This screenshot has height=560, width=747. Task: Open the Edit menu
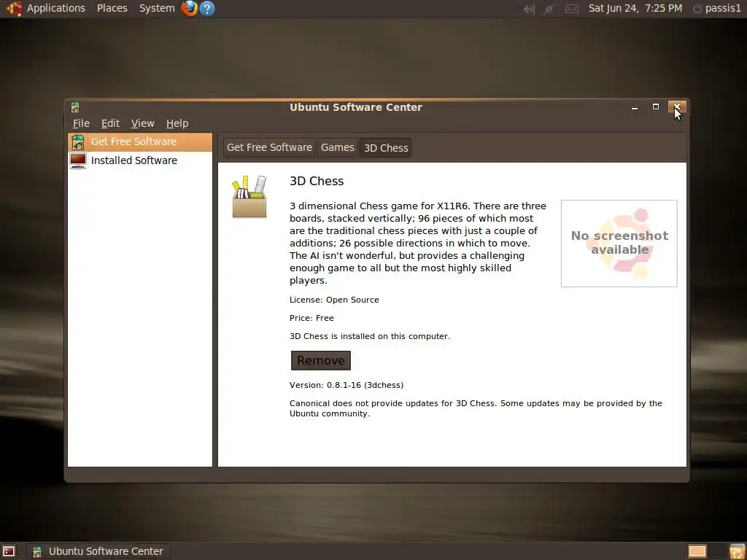[x=110, y=123]
